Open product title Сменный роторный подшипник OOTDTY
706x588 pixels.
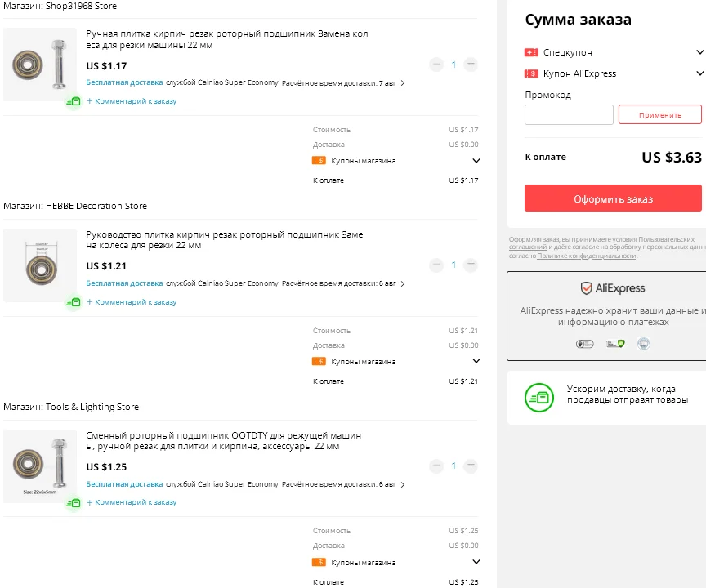[x=223, y=441]
